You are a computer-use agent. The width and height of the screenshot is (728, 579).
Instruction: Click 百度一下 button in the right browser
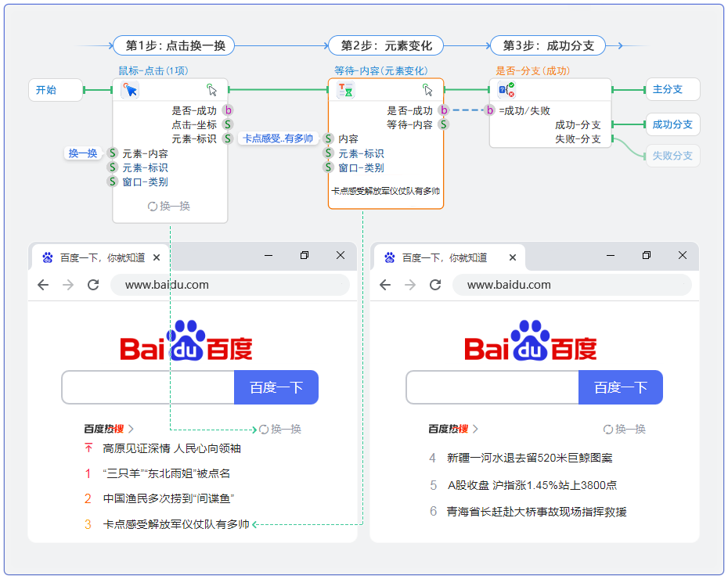[x=620, y=387]
